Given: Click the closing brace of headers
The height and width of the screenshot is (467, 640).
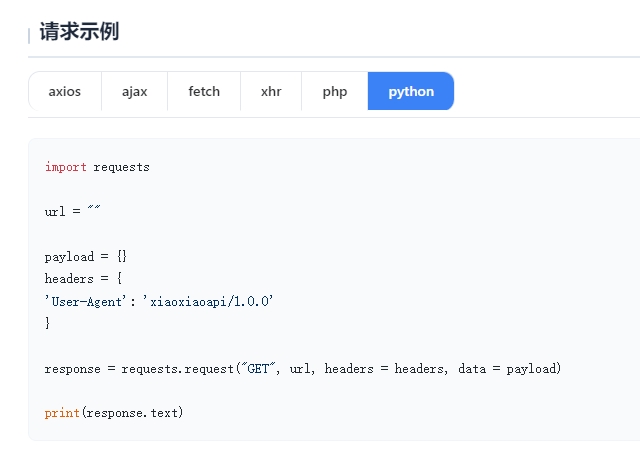Looking at the screenshot, I should 47,324.
